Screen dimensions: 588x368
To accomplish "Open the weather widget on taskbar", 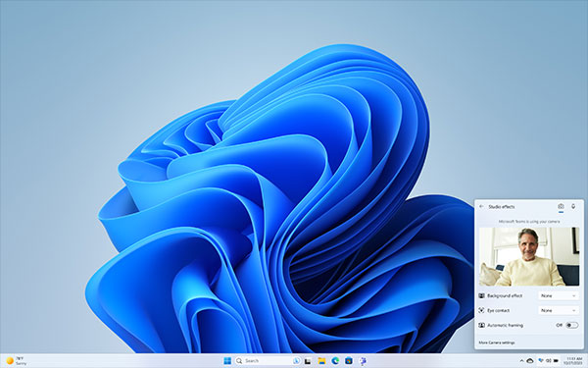I will click(17, 361).
